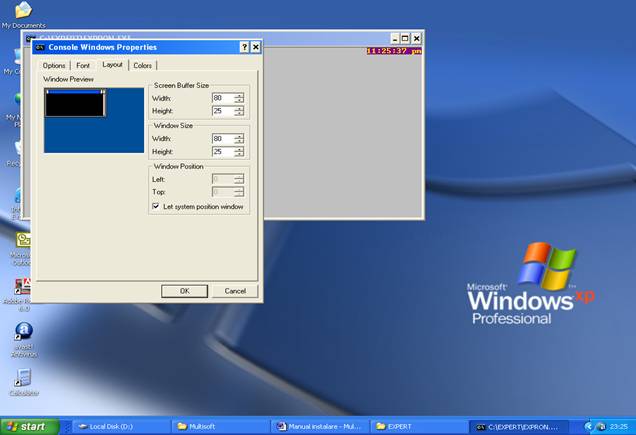
Task: Click the Window Preview thumbnail
Action: coord(94,121)
